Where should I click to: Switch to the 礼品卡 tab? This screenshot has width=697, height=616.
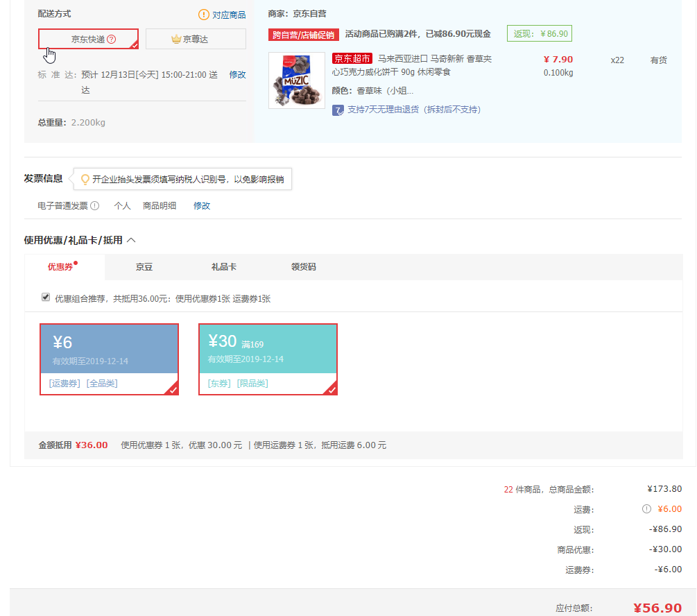(x=223, y=267)
